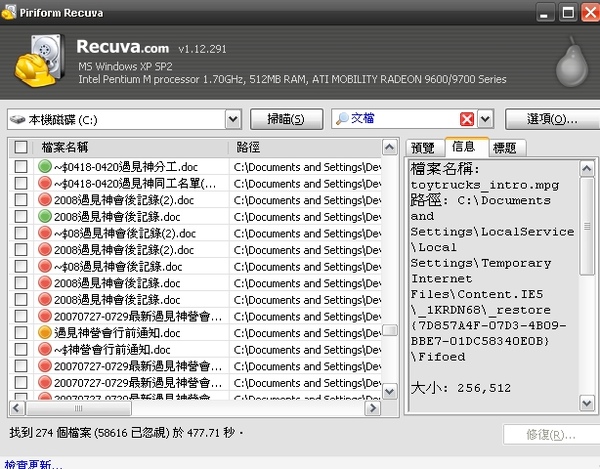Open the 文檔 filter dropdown arrow
This screenshot has width=600, height=469.
tap(485, 119)
